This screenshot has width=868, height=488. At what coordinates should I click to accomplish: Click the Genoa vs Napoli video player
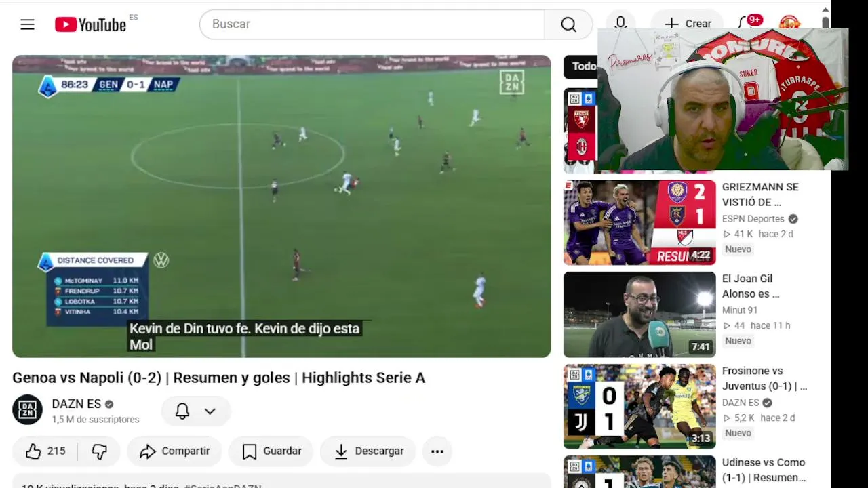click(281, 206)
